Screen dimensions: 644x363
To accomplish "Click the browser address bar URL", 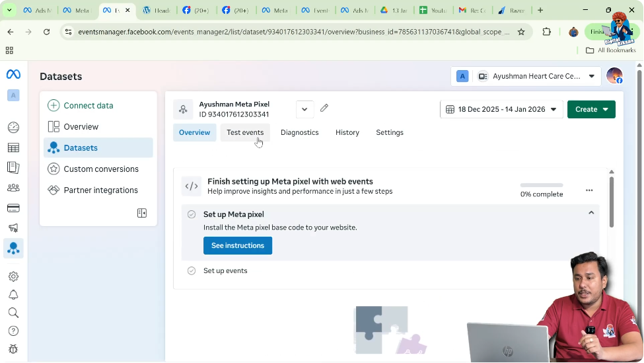I will [x=294, y=32].
